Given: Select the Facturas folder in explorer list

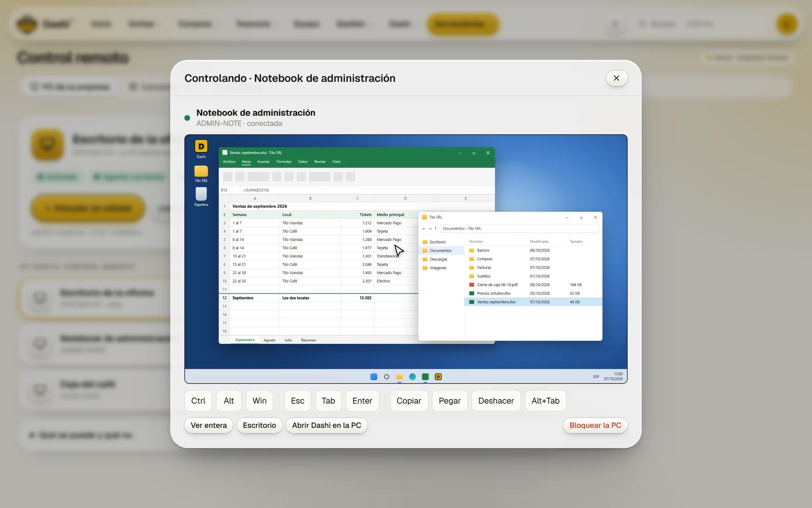Looking at the screenshot, I should pos(533,267).
